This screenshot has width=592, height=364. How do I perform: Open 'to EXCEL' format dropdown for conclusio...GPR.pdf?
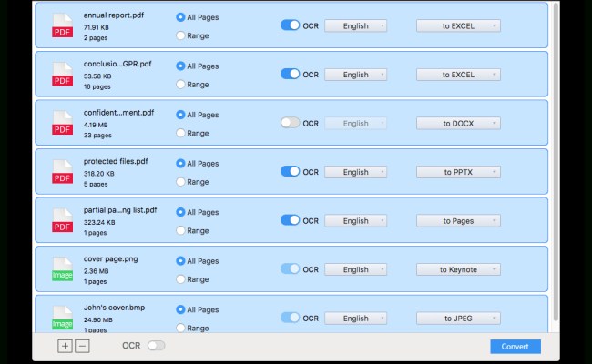[x=458, y=75]
